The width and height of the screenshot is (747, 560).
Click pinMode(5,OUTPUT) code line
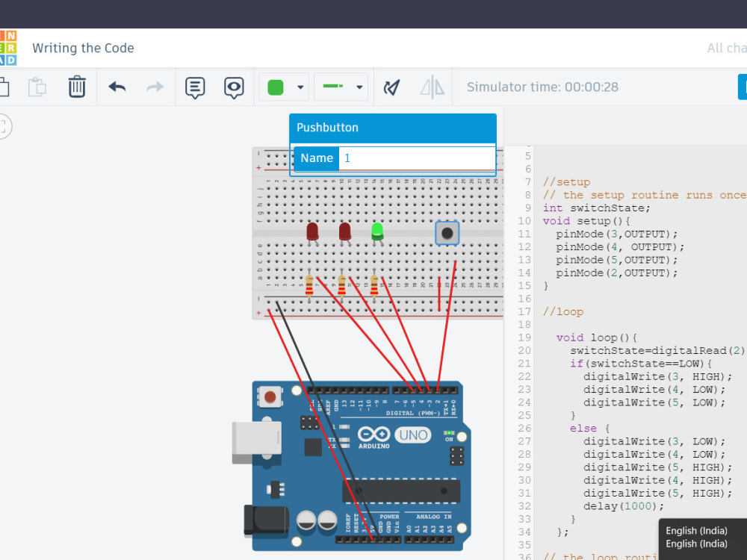(x=616, y=260)
